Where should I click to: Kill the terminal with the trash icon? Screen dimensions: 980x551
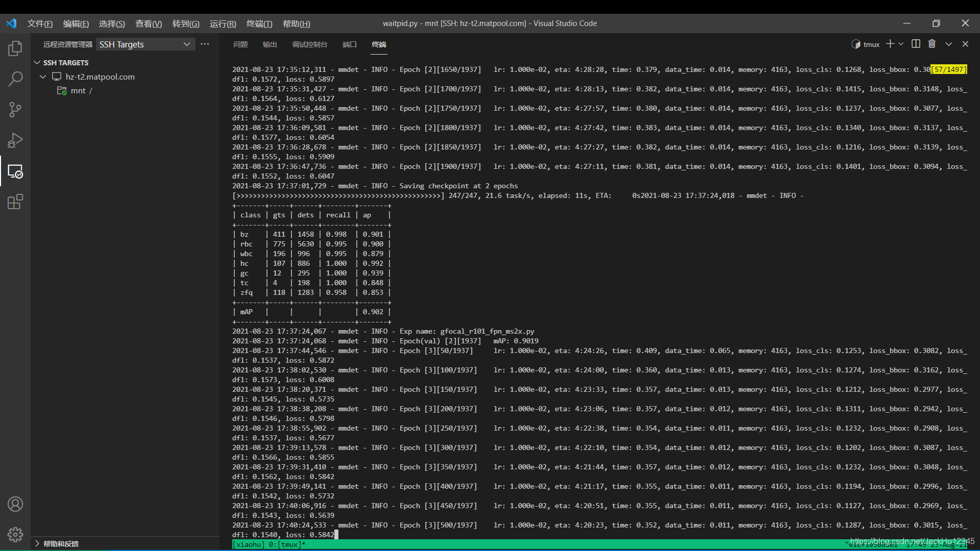pos(932,44)
